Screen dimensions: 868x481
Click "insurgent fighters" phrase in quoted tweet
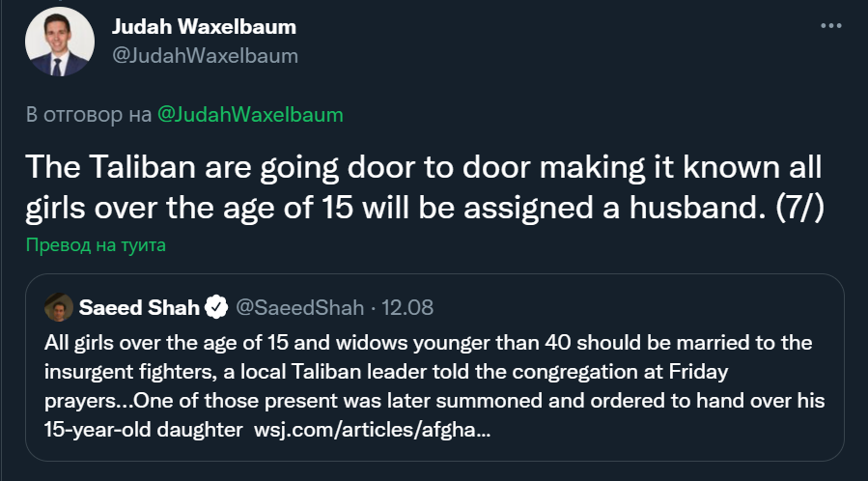coord(130,372)
